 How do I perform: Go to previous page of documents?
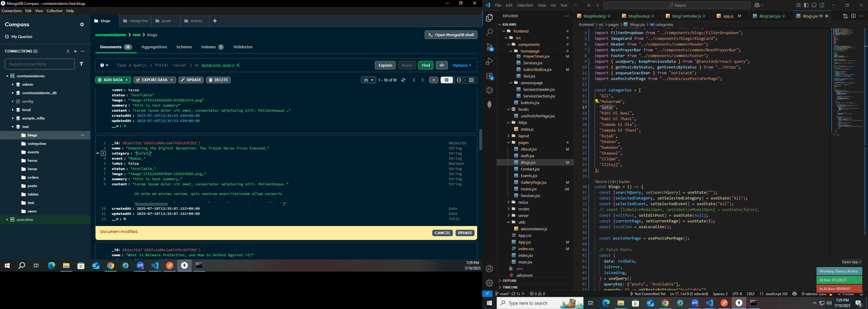[414, 80]
